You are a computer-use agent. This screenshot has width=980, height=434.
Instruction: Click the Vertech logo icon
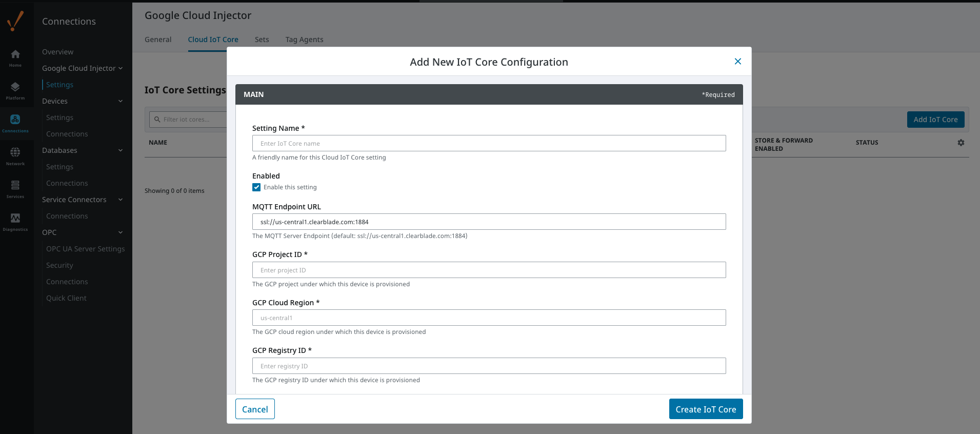pyautogui.click(x=15, y=21)
